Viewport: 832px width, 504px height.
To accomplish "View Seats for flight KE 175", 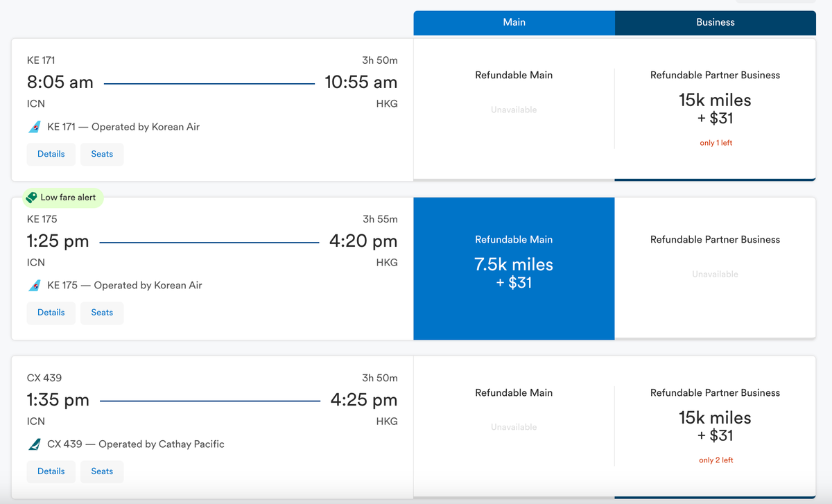I will [x=102, y=313].
